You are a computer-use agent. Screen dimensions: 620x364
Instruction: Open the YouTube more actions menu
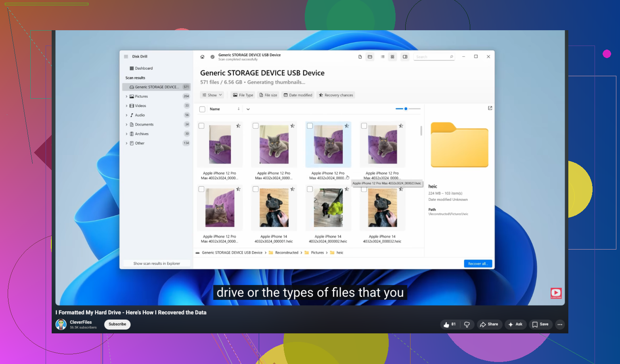coord(560,324)
